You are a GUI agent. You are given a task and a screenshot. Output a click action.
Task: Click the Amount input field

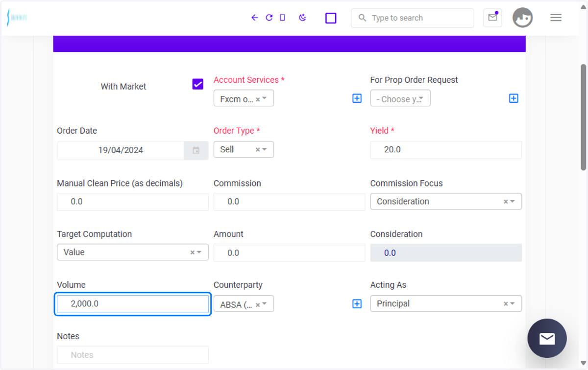[289, 253]
